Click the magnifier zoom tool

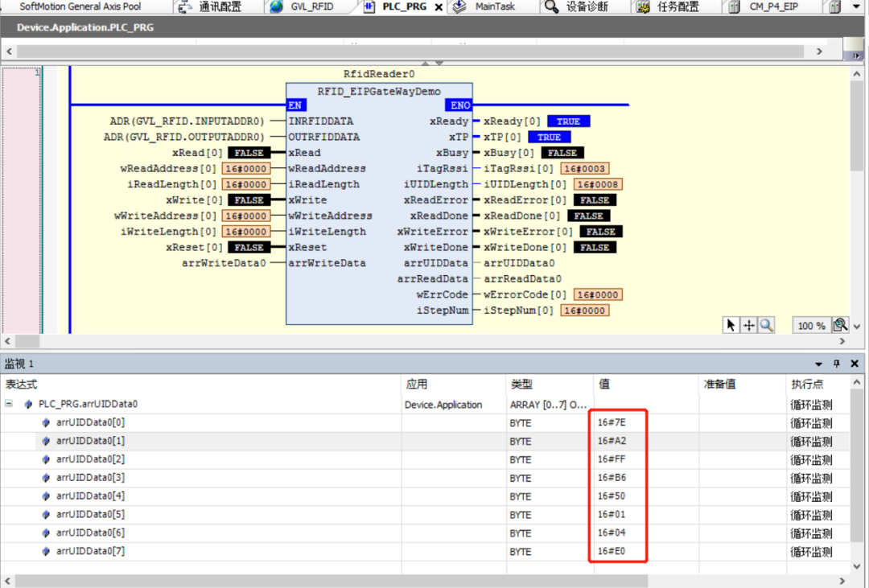tap(766, 326)
